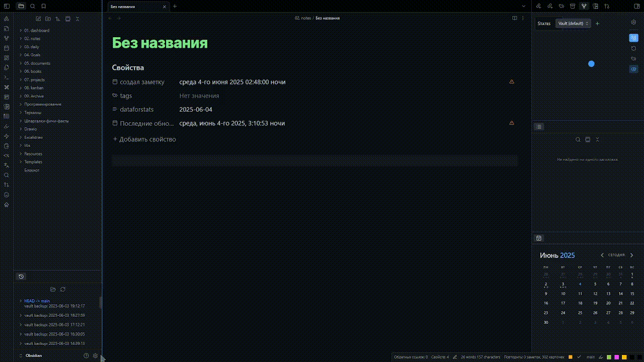This screenshot has height=362, width=644.
Task: Create a new note via pencil icon
Action: click(x=38, y=19)
